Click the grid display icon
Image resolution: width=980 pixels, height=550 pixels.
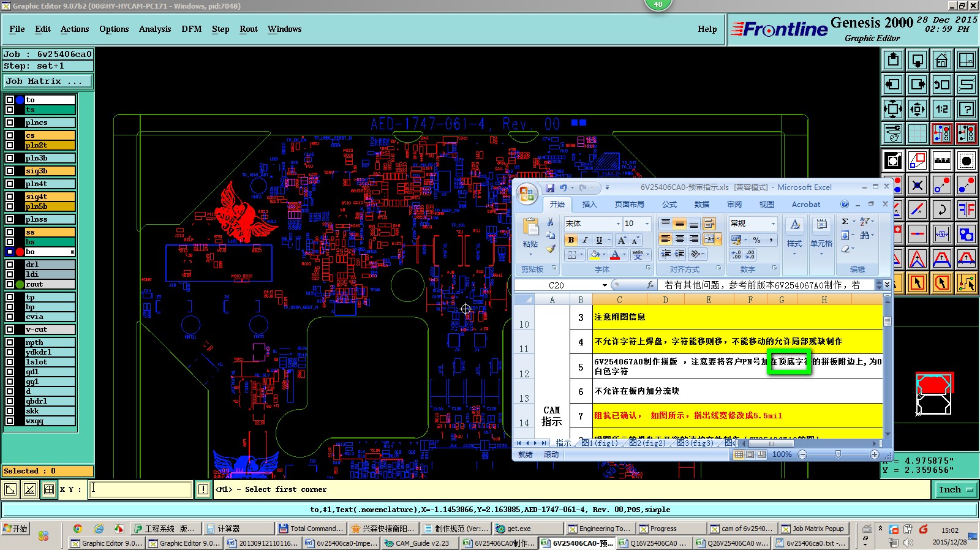point(917,133)
